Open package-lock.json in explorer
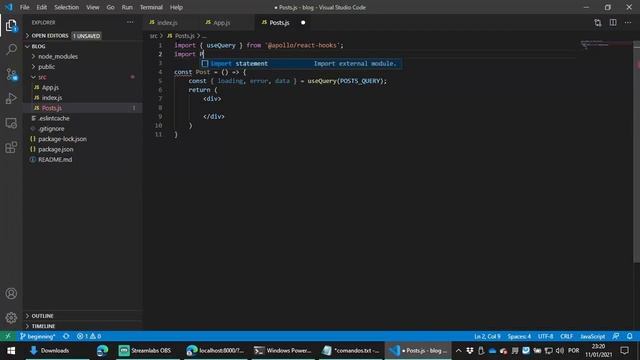640x360 pixels. 83,139
